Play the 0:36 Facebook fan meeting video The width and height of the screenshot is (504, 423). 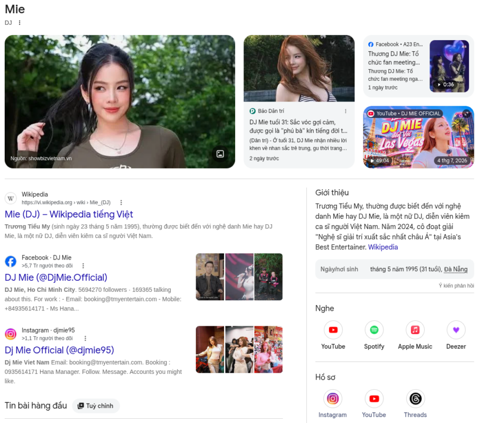pos(449,66)
